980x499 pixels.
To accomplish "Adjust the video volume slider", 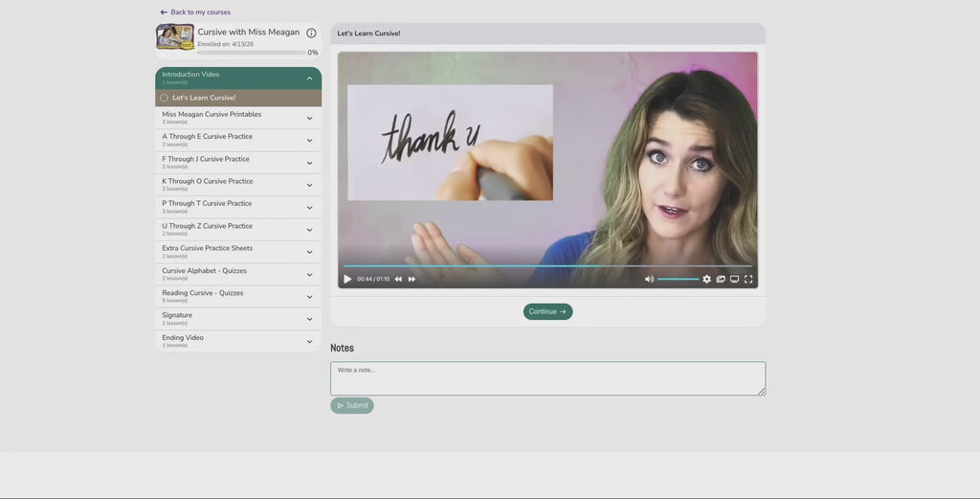I will coord(678,279).
